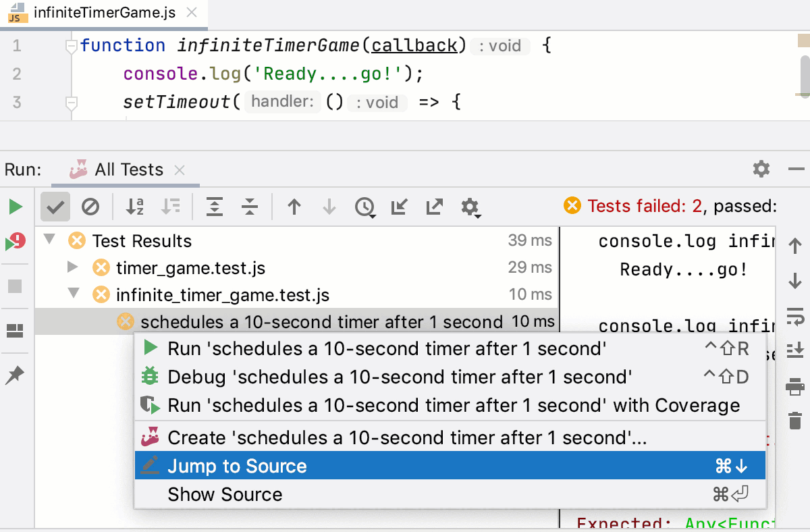Run 'schedules a 10-second timer after 1 second'
The height and width of the screenshot is (532, 810).
(270, 348)
